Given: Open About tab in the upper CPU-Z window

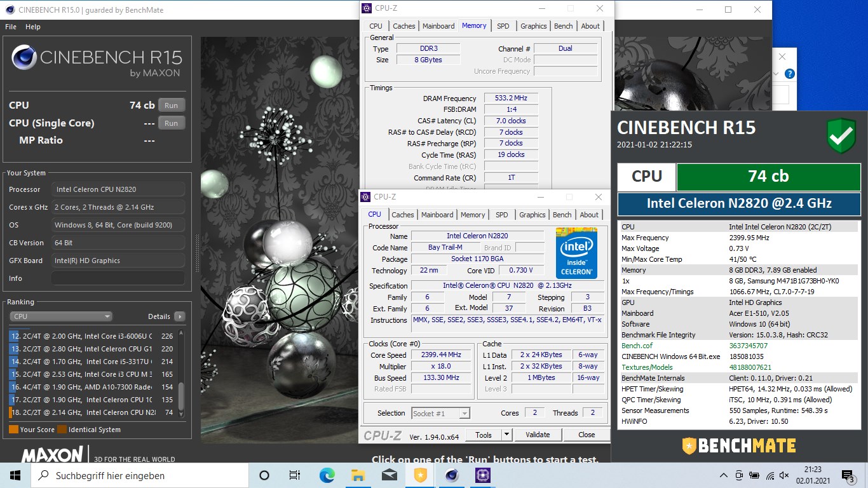Looking at the screenshot, I should 590,26.
